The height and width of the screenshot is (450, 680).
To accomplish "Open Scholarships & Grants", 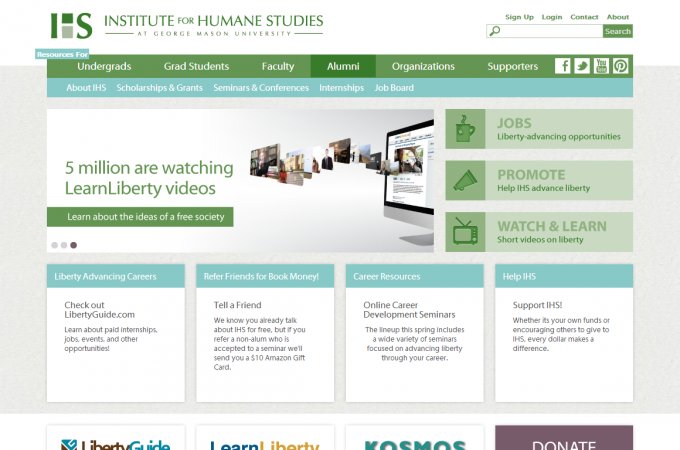I will coord(160,88).
